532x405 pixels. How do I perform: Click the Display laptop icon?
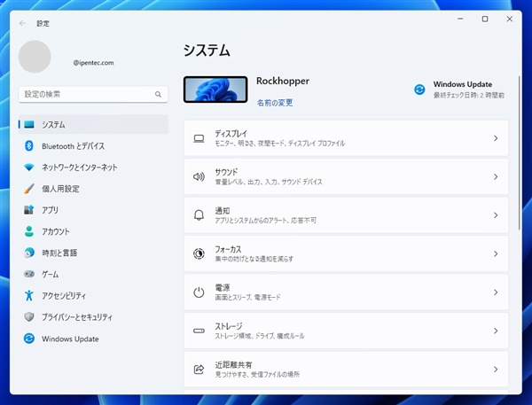click(199, 138)
